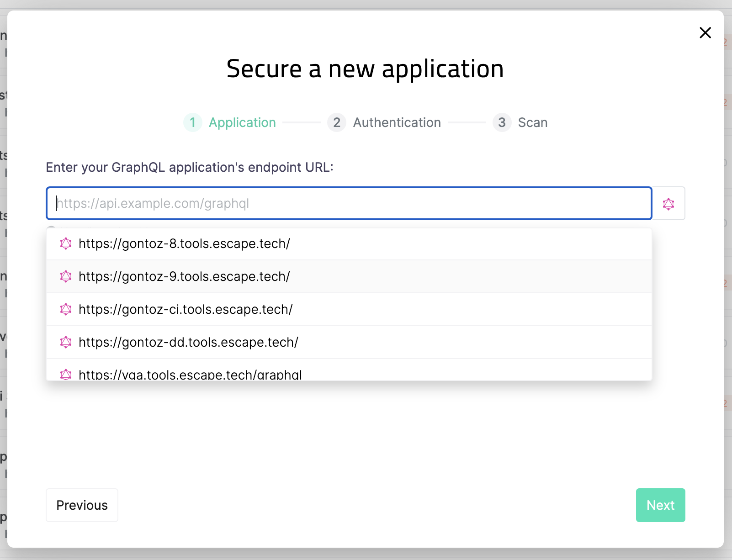732x560 pixels.
Task: Click the GraphQL icon beside the URL input
Action: pos(668,204)
